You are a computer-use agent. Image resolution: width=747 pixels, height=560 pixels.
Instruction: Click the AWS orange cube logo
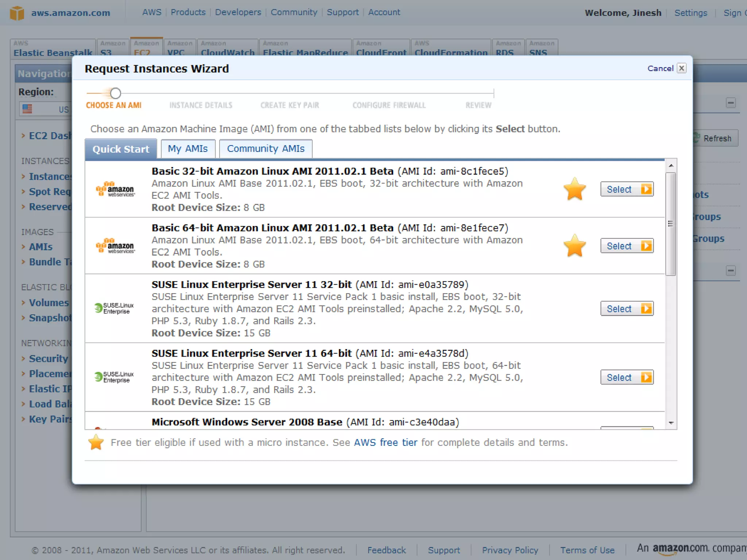point(17,13)
